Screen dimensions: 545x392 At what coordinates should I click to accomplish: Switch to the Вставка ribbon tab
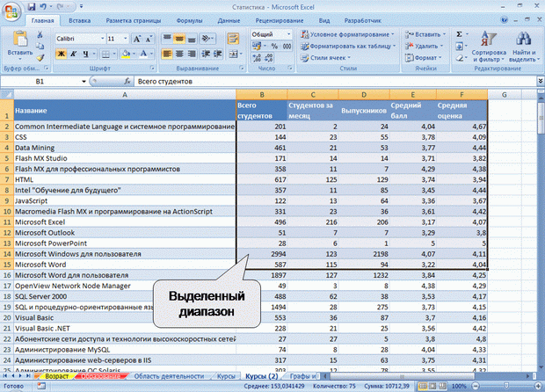click(x=80, y=20)
